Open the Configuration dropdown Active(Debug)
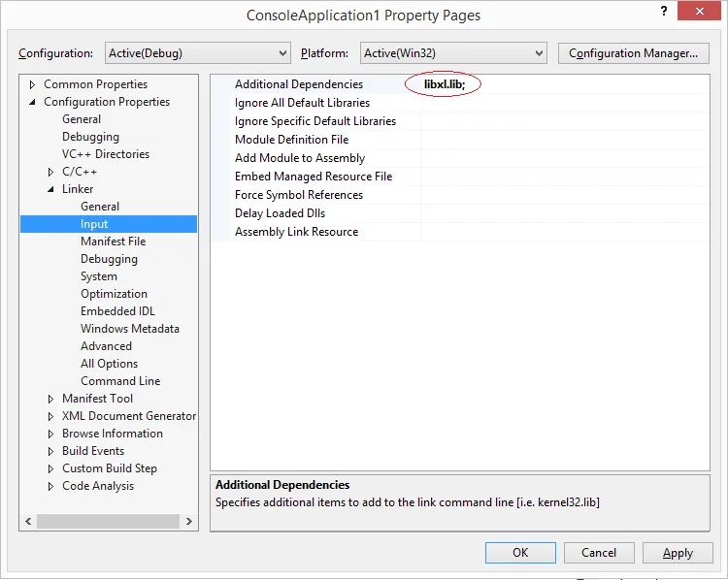This screenshot has height=580, width=728. click(198, 53)
